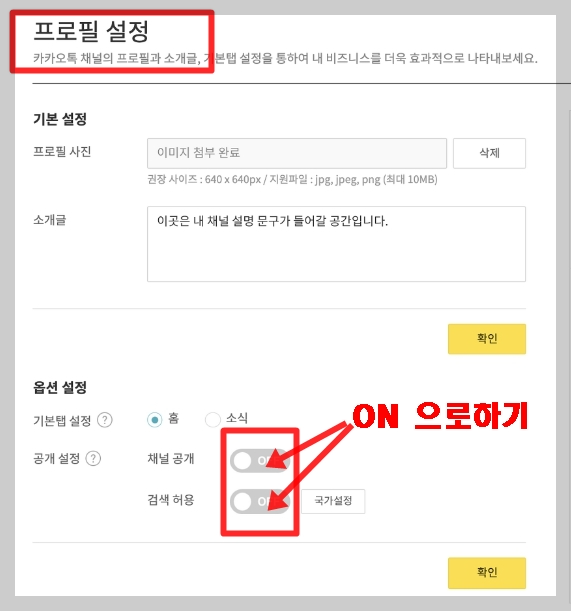The width and height of the screenshot is (571, 611).
Task: Click the 이미지 첨부 완료 file field
Action: tap(297, 153)
